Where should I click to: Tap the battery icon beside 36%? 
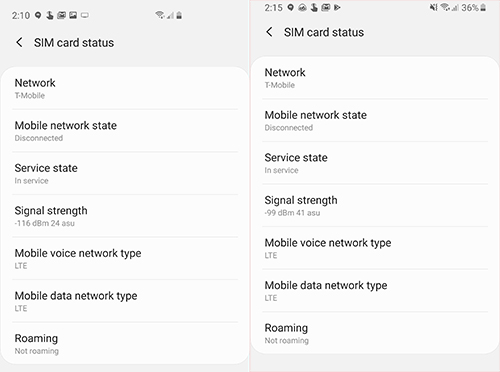click(x=483, y=7)
